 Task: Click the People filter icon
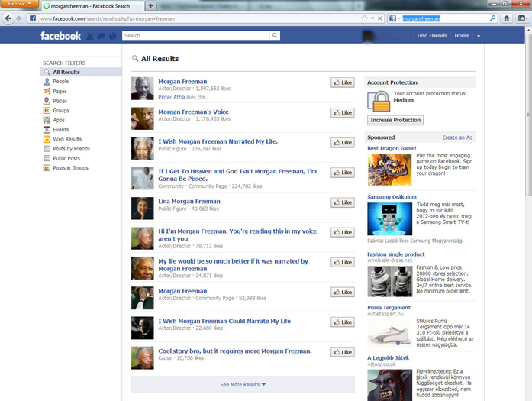tap(47, 82)
